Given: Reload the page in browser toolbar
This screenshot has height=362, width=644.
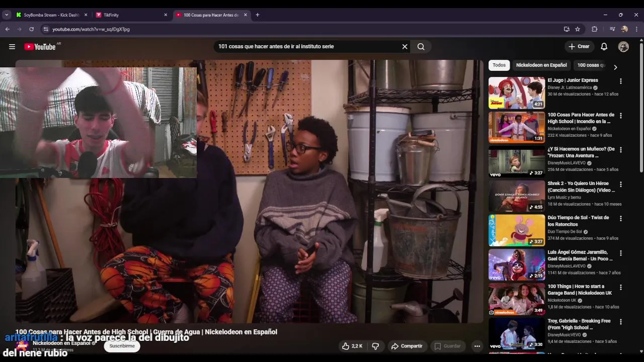Looking at the screenshot, I should [31, 29].
